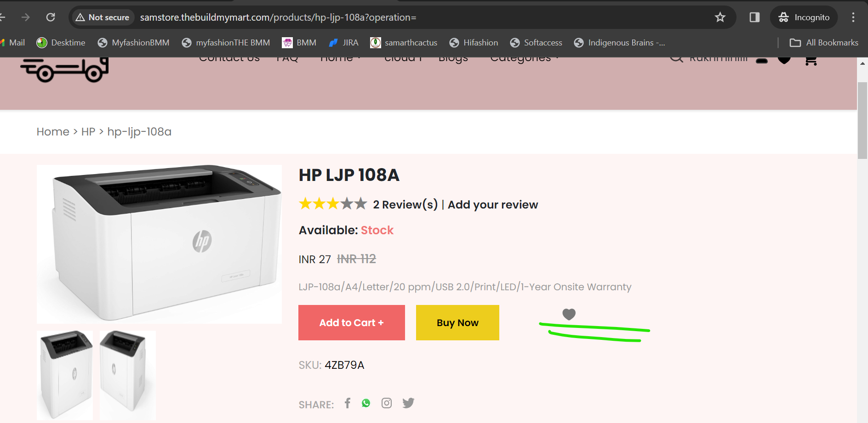Click the Buy Now button

tap(457, 322)
